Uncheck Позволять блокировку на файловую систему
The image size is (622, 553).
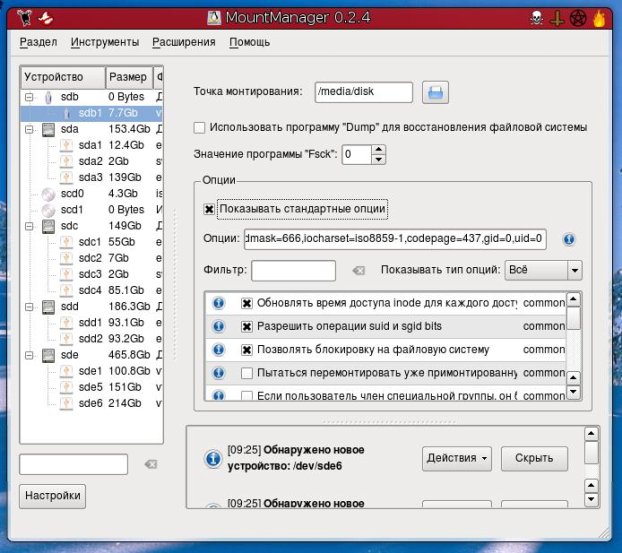point(247,350)
